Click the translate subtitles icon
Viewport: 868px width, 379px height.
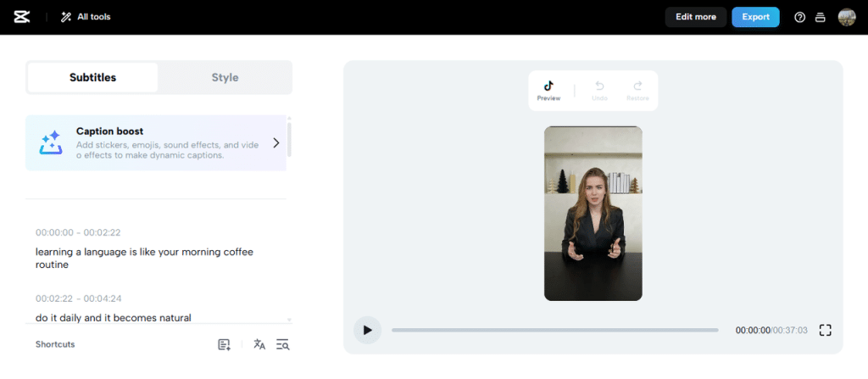coord(259,344)
